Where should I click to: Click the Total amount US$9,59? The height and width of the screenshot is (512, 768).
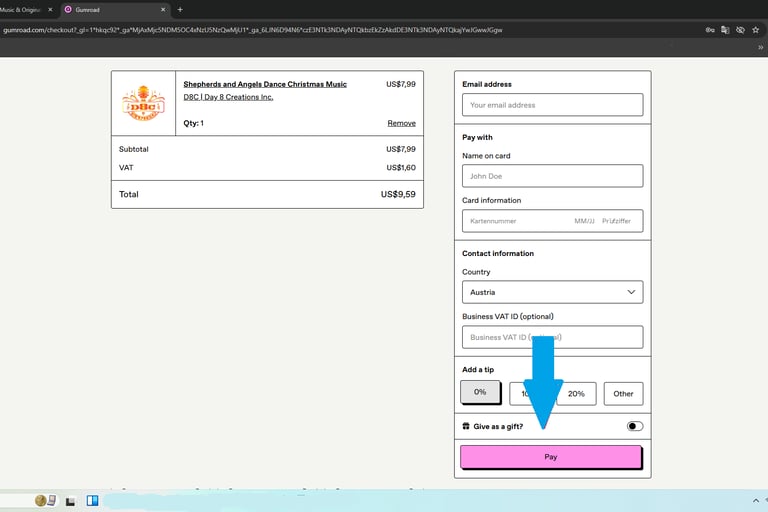coord(398,194)
